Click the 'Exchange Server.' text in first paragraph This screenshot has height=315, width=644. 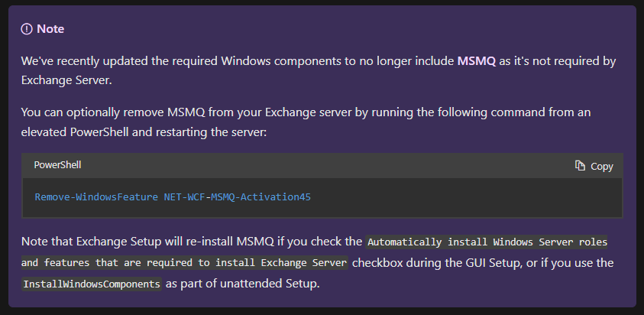click(66, 80)
